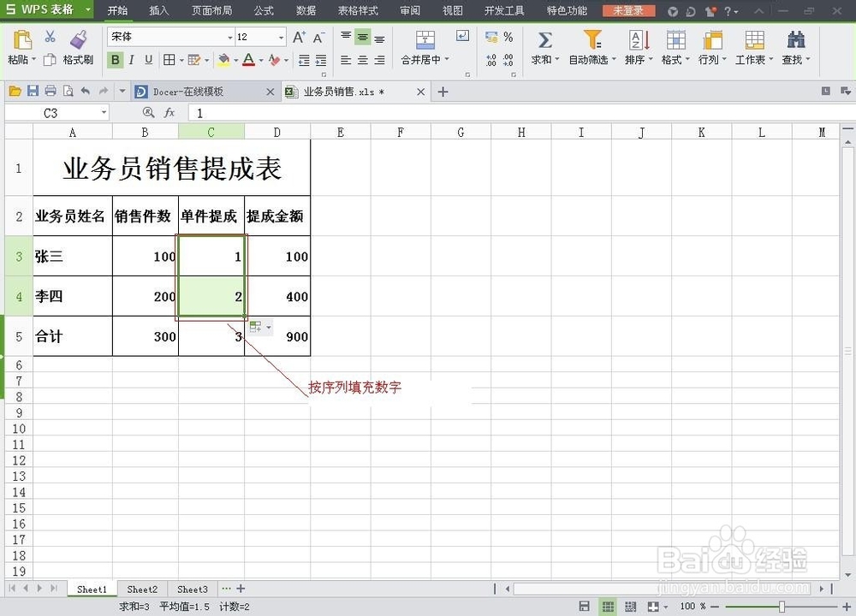The width and height of the screenshot is (856, 616).
Task: Toggle Bold formatting button
Action: pyautogui.click(x=115, y=60)
